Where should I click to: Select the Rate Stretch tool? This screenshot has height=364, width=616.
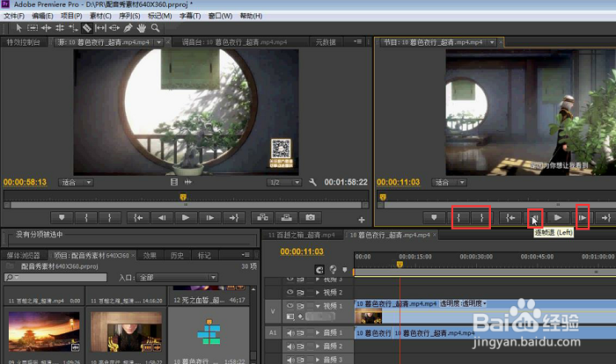pyautogui.click(x=73, y=28)
